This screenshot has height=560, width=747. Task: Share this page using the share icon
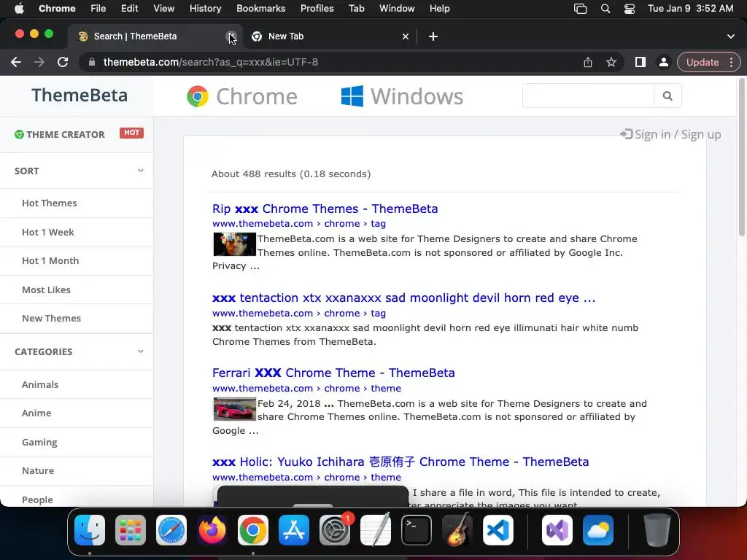point(588,63)
